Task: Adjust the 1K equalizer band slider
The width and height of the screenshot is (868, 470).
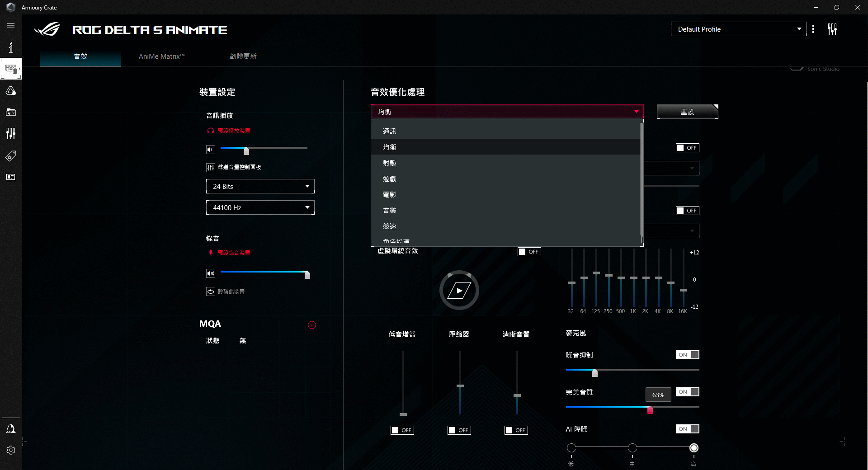Action: pyautogui.click(x=634, y=278)
